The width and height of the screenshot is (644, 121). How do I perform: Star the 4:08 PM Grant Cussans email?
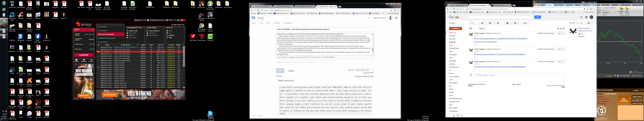click(555, 33)
